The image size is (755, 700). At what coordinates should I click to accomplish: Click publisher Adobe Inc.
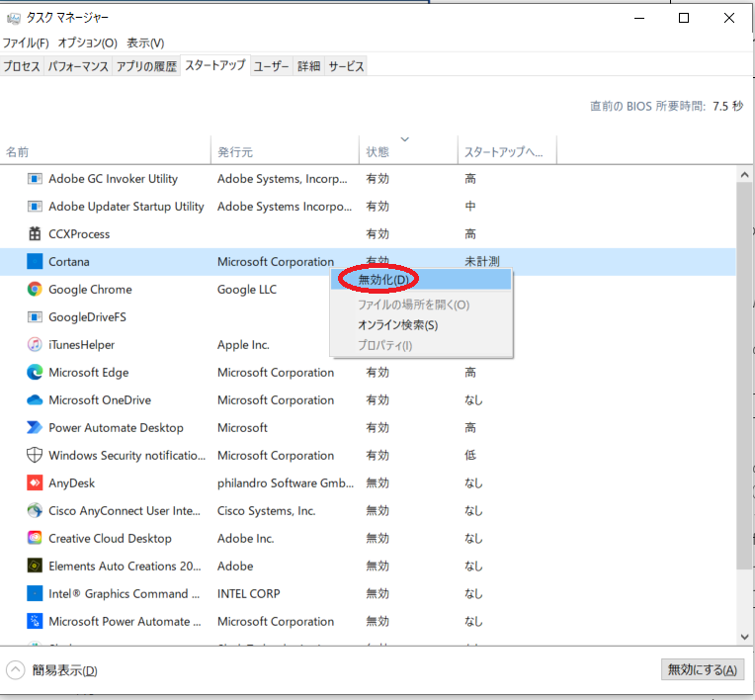point(245,539)
